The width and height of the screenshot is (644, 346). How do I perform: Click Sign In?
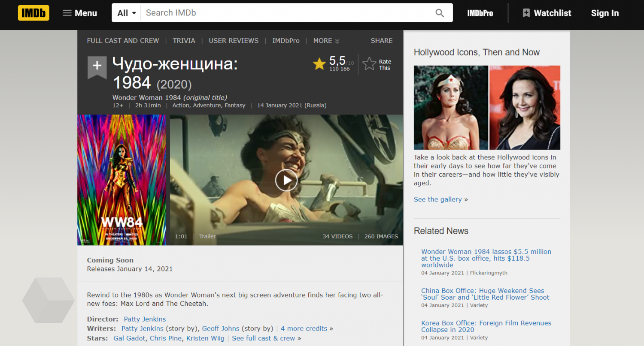click(x=605, y=13)
